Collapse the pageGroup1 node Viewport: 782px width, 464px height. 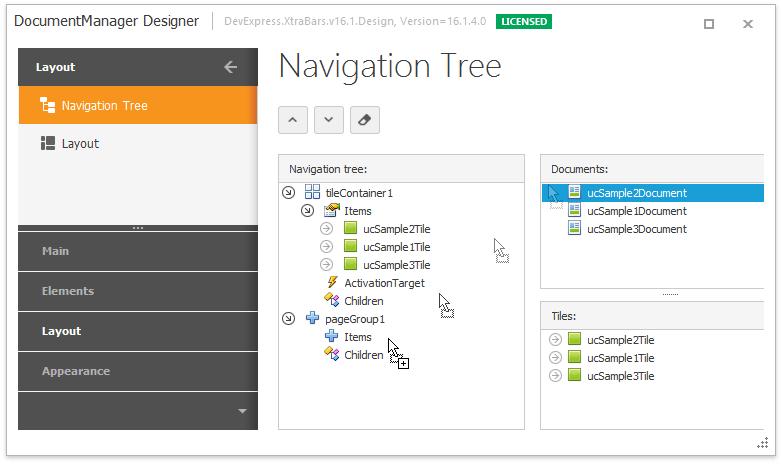pos(288,318)
